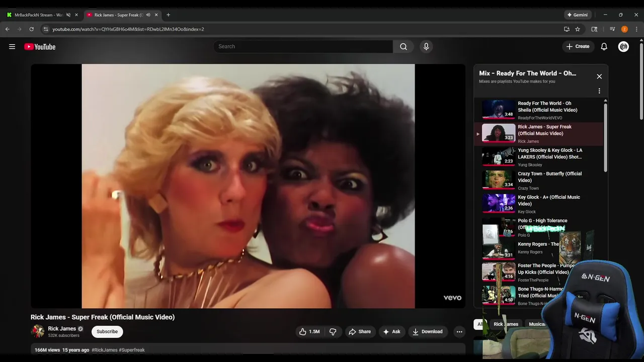
Task: Share the Super Freak video
Action: tap(360, 332)
